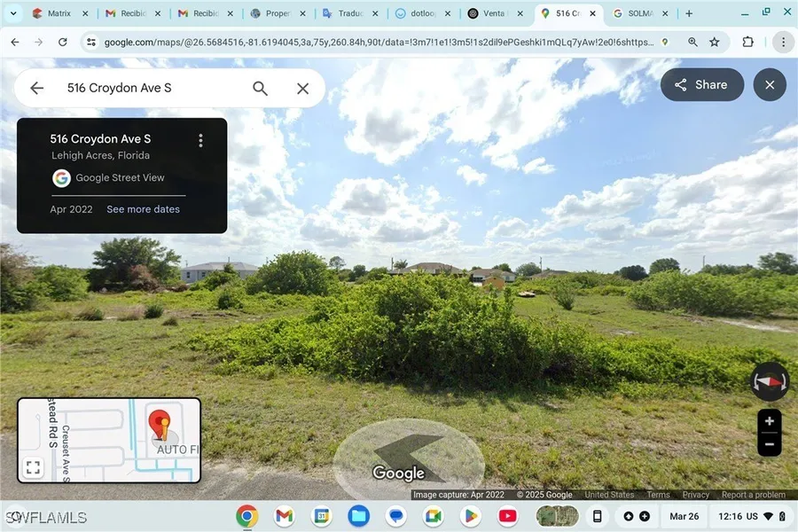The width and height of the screenshot is (798, 532).
Task: Click the search magnifier icon in Maps
Action: click(x=260, y=89)
